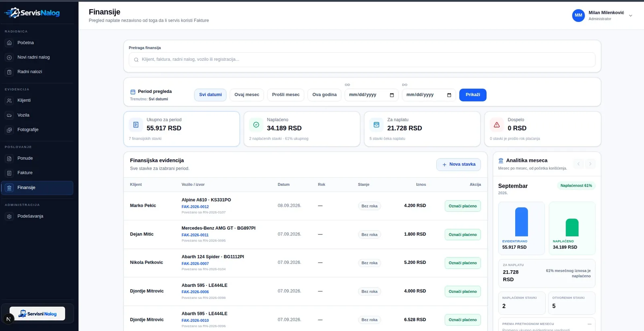
Task: Open invoice link FAK-2026-0006
Action: tap(195, 292)
